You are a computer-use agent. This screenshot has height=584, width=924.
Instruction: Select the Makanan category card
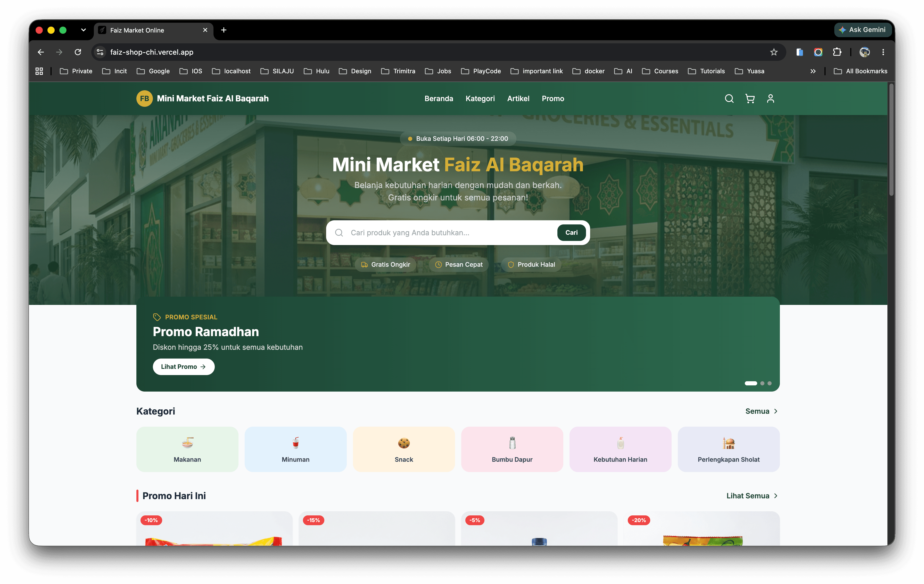(187, 449)
